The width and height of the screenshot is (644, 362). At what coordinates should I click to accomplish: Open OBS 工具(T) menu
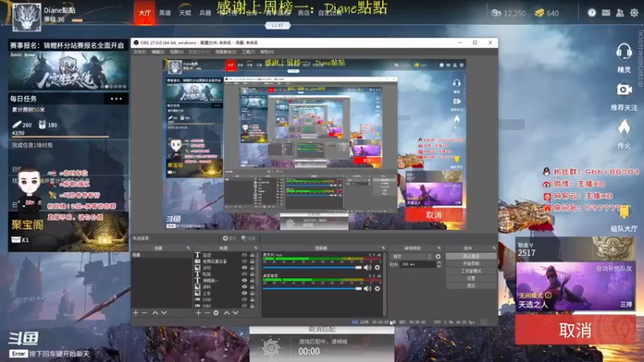pos(248,52)
